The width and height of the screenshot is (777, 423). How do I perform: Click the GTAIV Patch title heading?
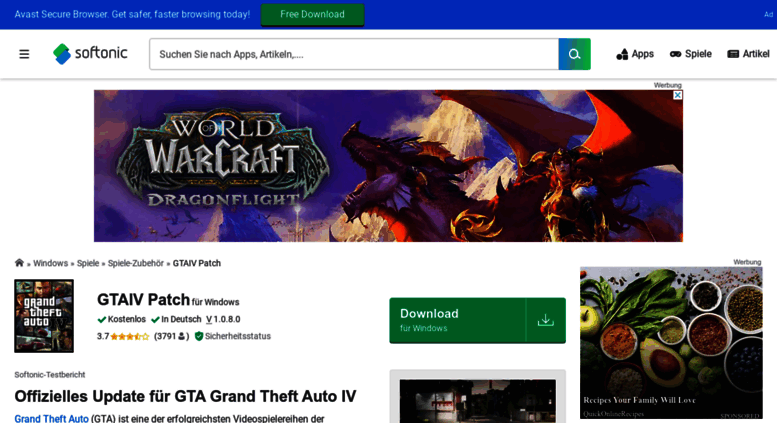[x=143, y=300]
